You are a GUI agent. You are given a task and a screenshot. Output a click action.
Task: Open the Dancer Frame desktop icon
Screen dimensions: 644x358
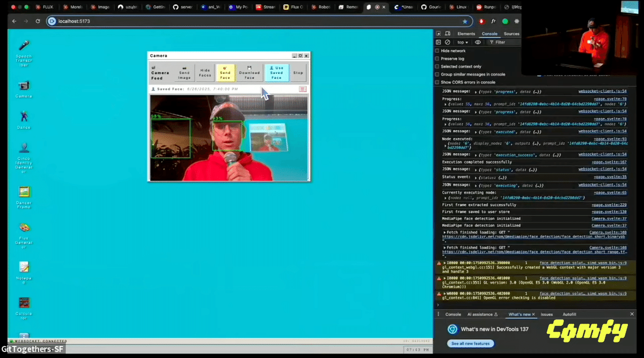tap(24, 196)
